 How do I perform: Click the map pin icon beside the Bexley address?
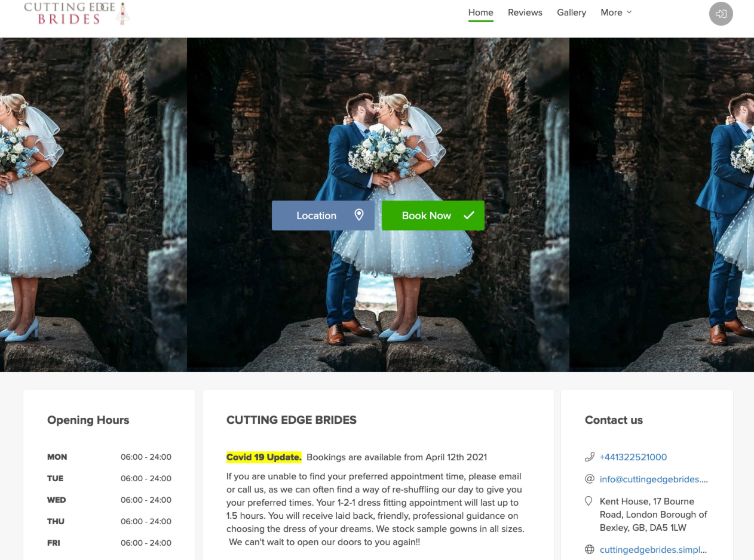tap(589, 501)
